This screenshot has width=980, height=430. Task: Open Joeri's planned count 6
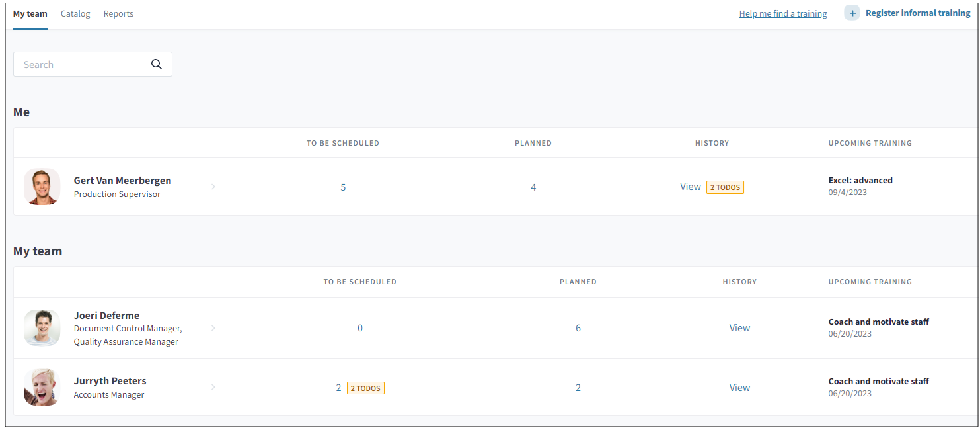click(x=578, y=328)
